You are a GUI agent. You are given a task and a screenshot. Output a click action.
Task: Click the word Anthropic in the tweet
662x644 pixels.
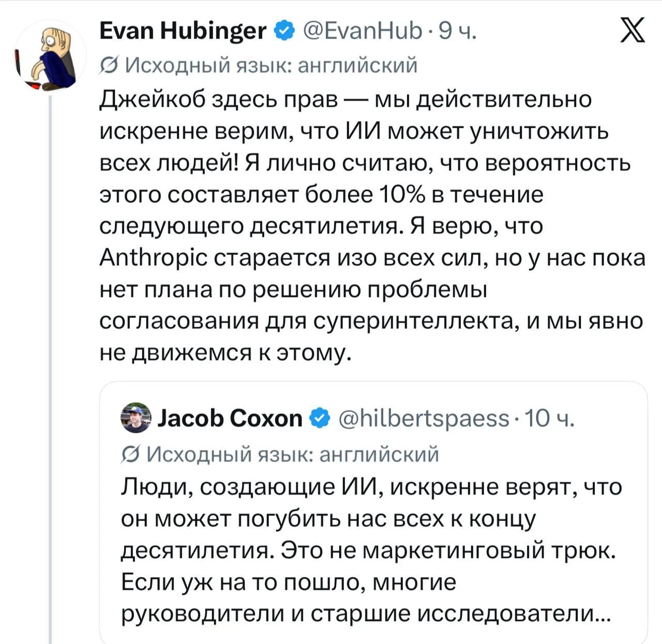153,258
